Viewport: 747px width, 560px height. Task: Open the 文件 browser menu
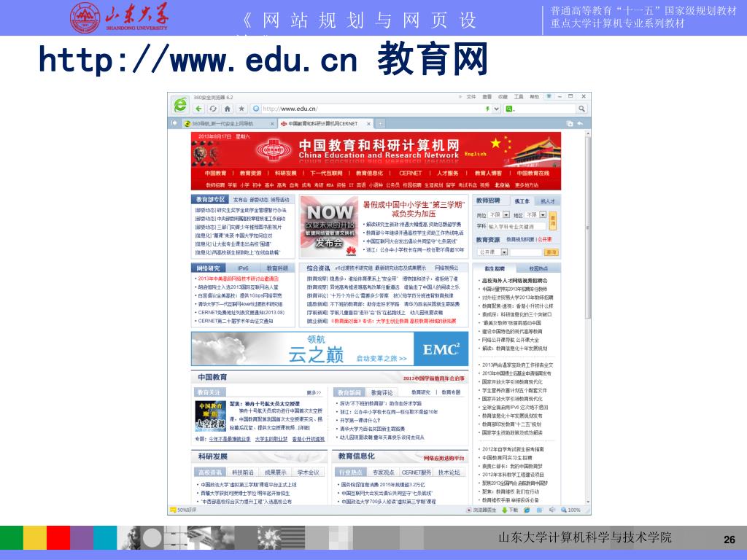[471, 97]
